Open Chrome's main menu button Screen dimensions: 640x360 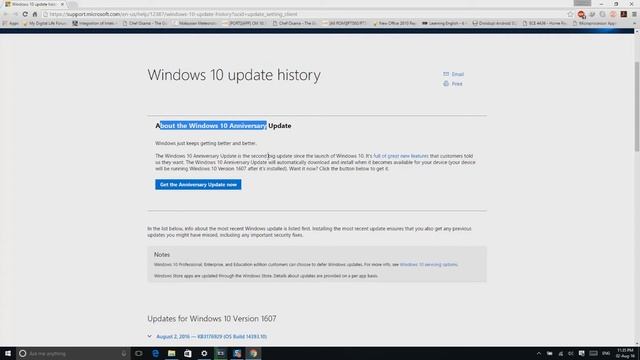point(634,14)
